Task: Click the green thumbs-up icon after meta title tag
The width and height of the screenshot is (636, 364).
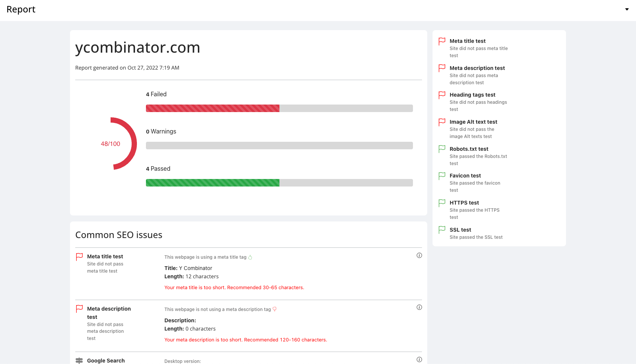Action: click(x=250, y=257)
